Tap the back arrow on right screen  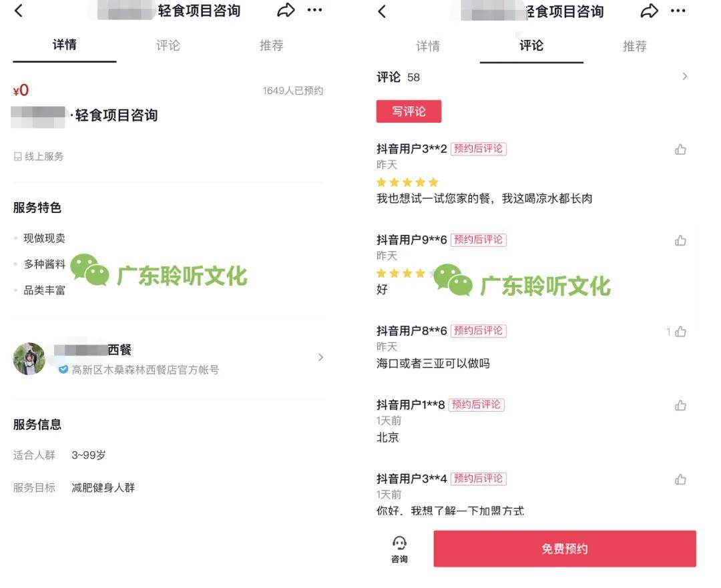coord(382,11)
